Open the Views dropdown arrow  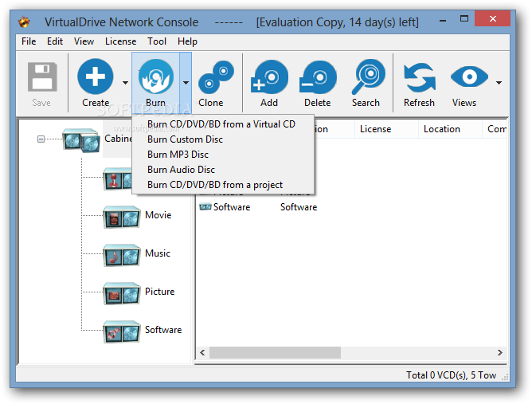tap(499, 83)
